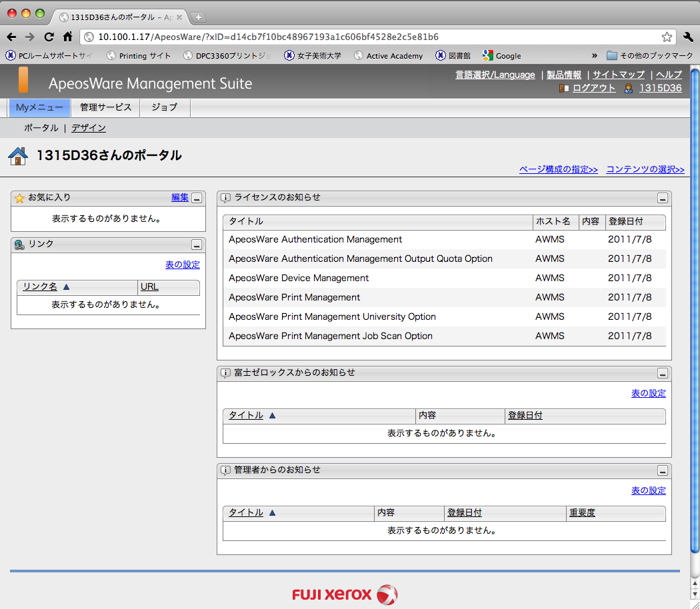Viewport: 700px width, 609px height.
Task: Click the home icon beside the portal title
Action: coord(18,156)
